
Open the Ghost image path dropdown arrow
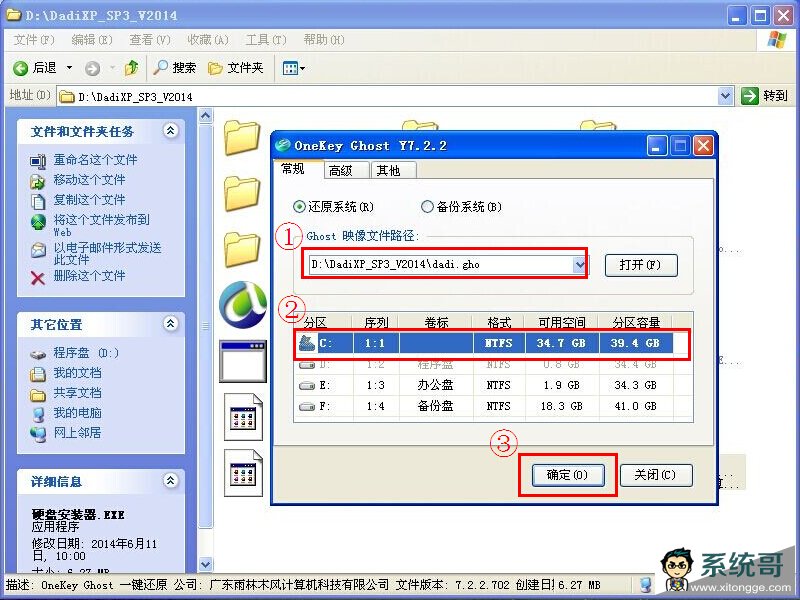[579, 264]
